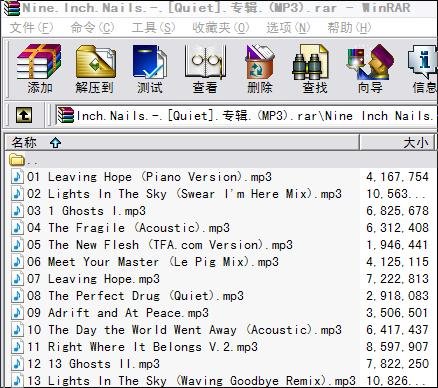Select 04 The Fragile (Acoustic).mp3
The width and height of the screenshot is (438, 388).
click(128, 228)
